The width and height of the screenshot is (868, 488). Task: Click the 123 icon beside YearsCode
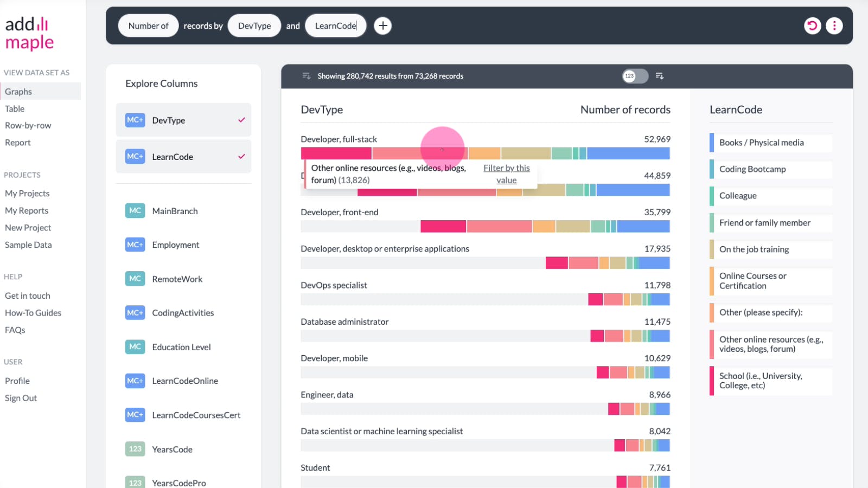point(135,449)
